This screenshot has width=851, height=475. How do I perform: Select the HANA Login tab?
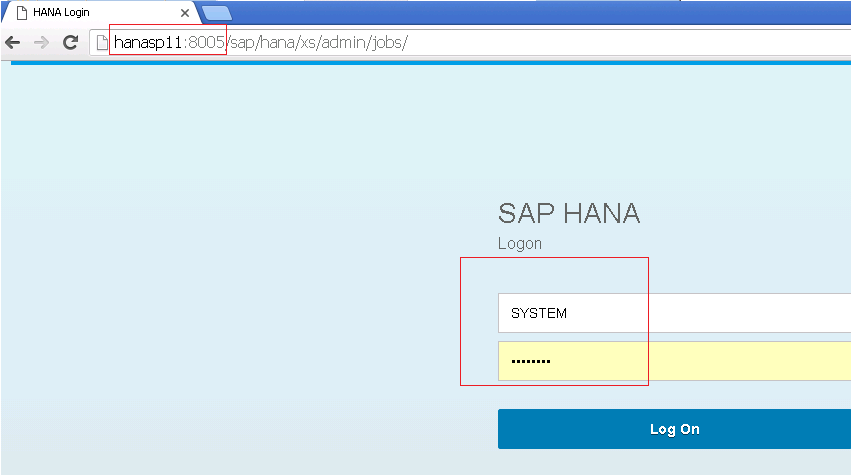tap(103, 12)
